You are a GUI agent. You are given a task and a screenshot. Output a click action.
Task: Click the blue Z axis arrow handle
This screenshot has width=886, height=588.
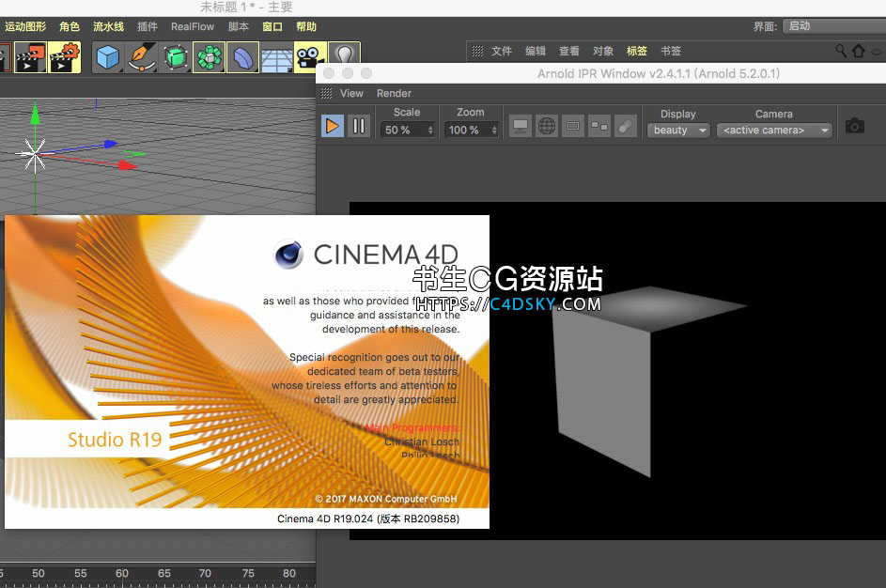(111, 144)
